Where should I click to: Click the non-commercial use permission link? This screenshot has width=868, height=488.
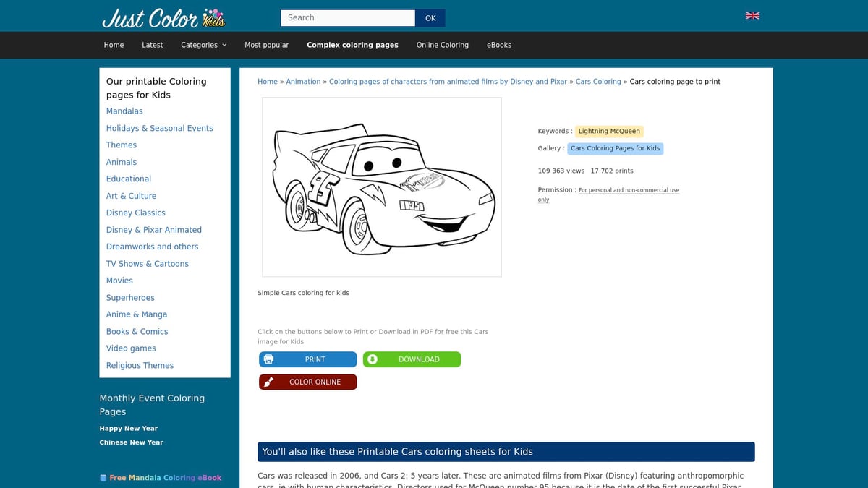tap(628, 190)
